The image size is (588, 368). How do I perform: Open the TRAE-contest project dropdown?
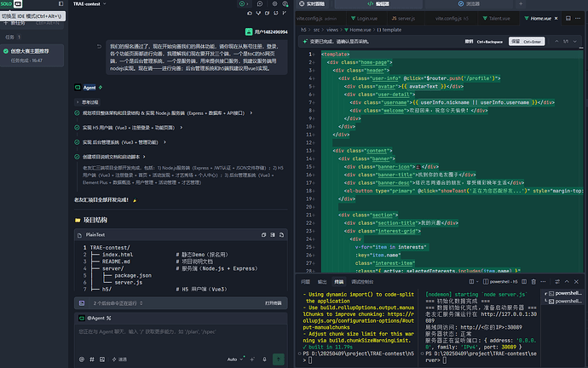[89, 3]
